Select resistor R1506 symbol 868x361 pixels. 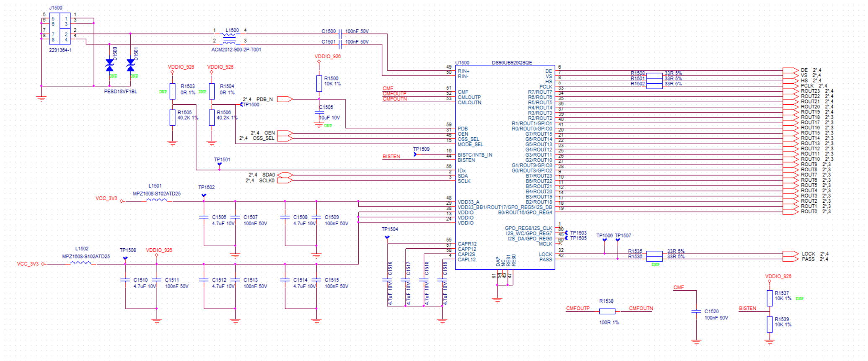(x=212, y=118)
